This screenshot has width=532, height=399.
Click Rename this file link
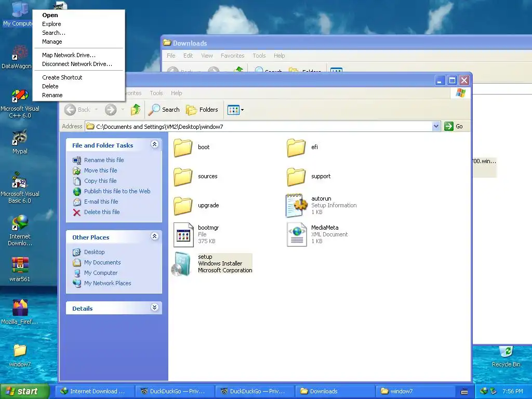[104, 160]
